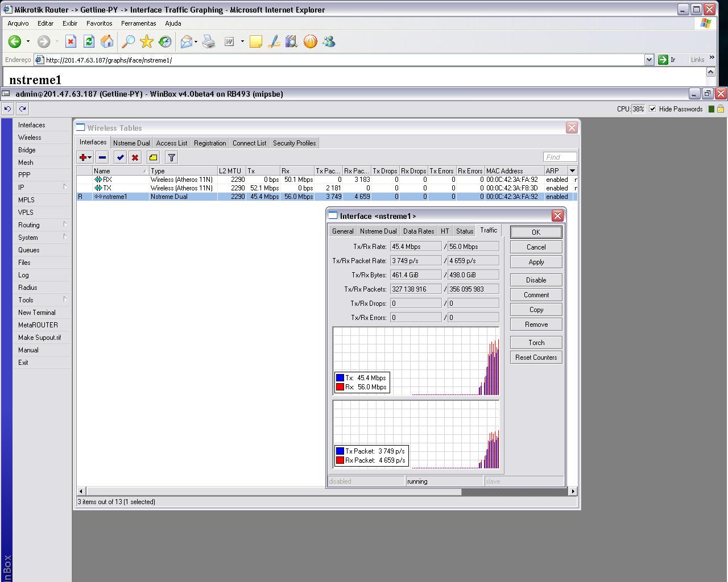Open the address bar dropdown arrow
This screenshot has width=728, height=582.
point(649,60)
